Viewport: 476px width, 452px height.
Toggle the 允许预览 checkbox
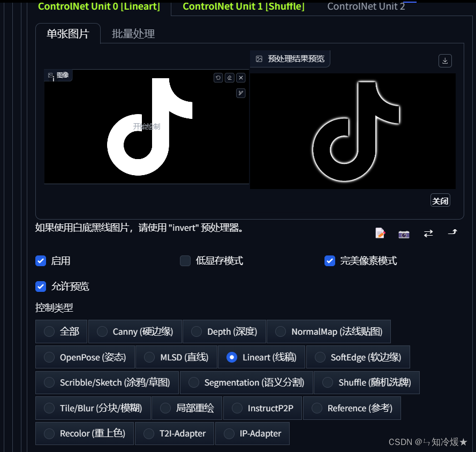coord(41,287)
